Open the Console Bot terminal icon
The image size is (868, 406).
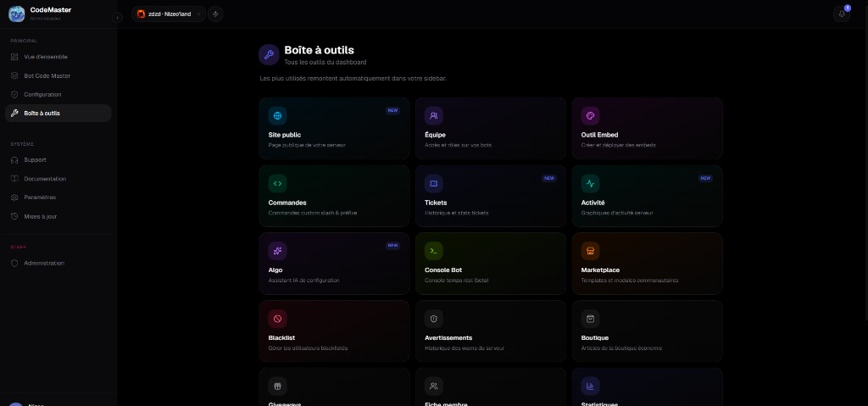[x=433, y=251]
